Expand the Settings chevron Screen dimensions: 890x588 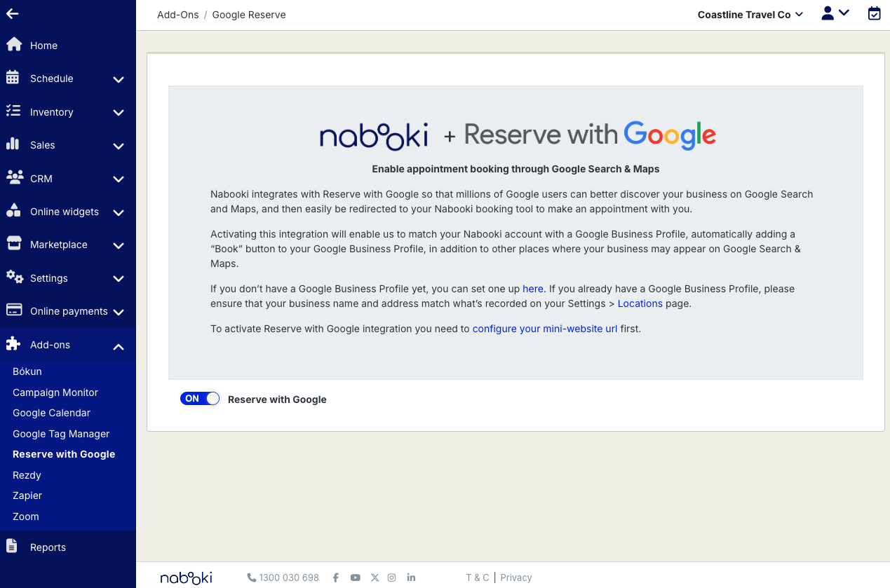[x=119, y=279]
